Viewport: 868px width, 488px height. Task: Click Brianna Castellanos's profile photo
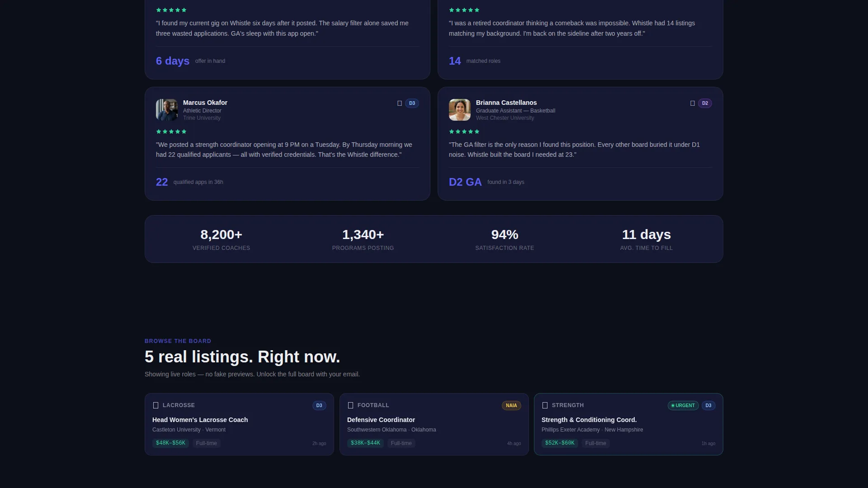click(460, 110)
